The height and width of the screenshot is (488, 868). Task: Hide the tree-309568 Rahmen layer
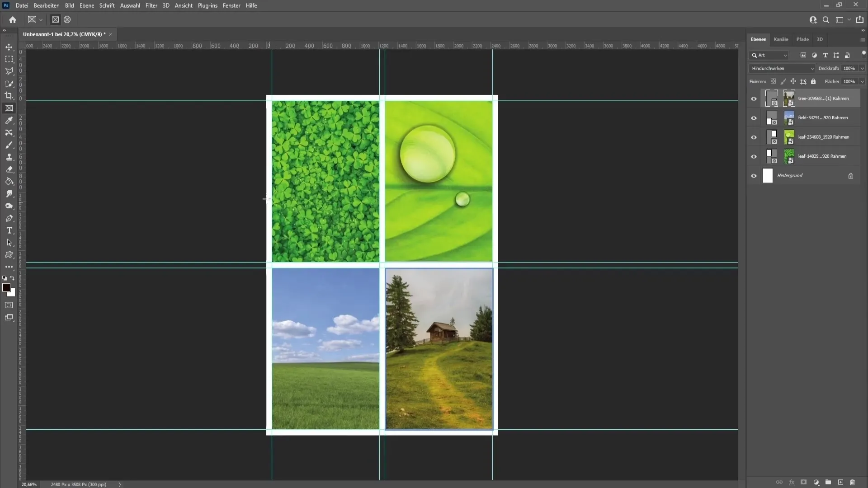pyautogui.click(x=754, y=99)
